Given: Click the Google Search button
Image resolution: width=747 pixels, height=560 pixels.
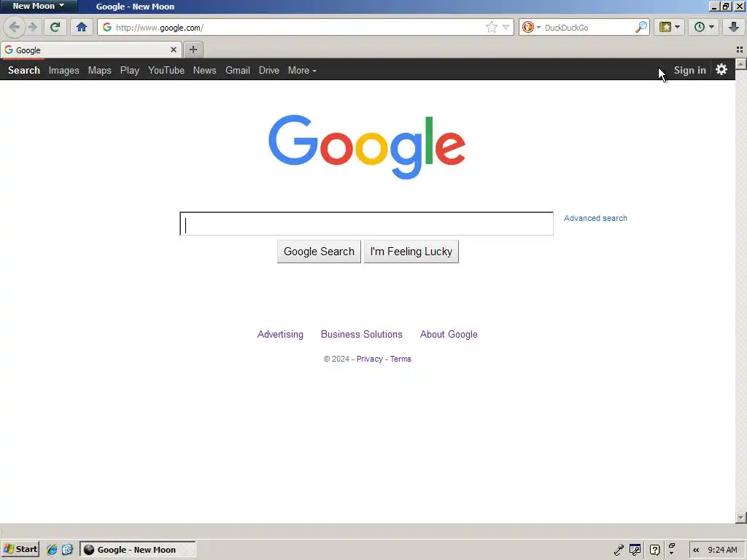Looking at the screenshot, I should point(319,252).
